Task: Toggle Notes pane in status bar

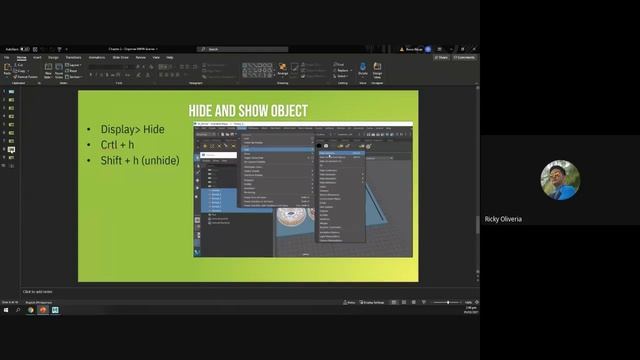Action: click(x=349, y=302)
